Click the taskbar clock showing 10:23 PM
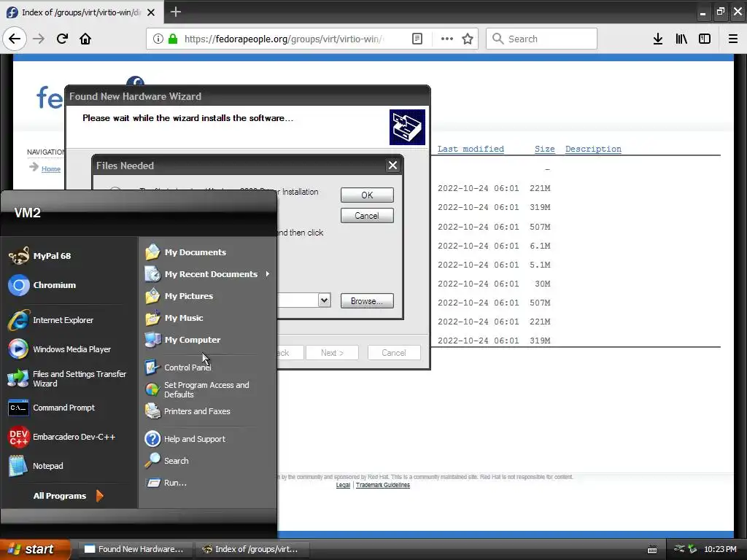This screenshot has width=747, height=560. (x=720, y=549)
